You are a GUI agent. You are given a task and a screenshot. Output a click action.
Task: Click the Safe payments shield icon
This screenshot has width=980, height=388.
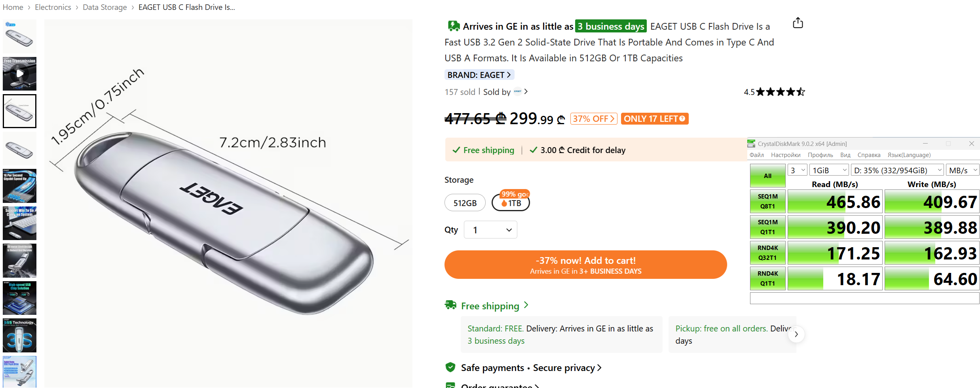(x=450, y=367)
